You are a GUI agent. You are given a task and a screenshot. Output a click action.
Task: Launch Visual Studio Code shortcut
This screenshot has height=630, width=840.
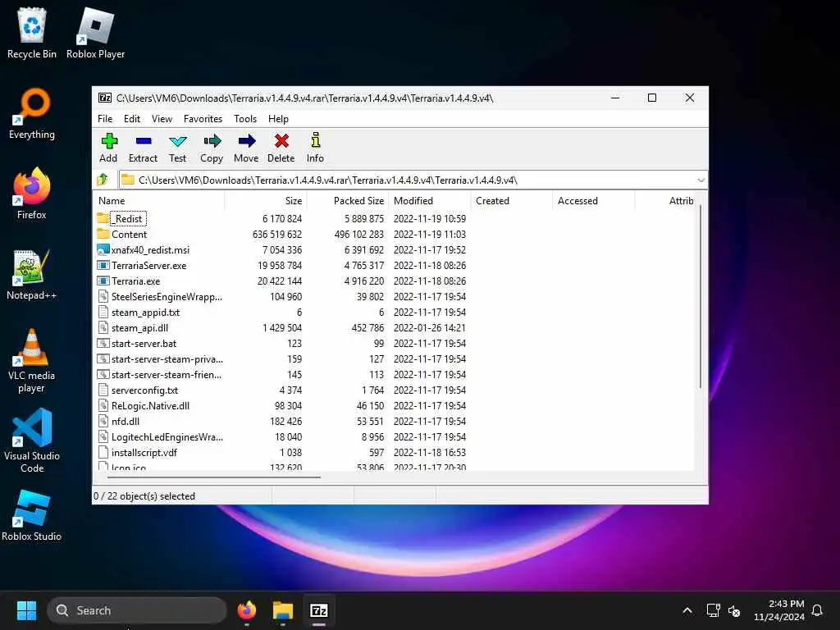pos(32,441)
